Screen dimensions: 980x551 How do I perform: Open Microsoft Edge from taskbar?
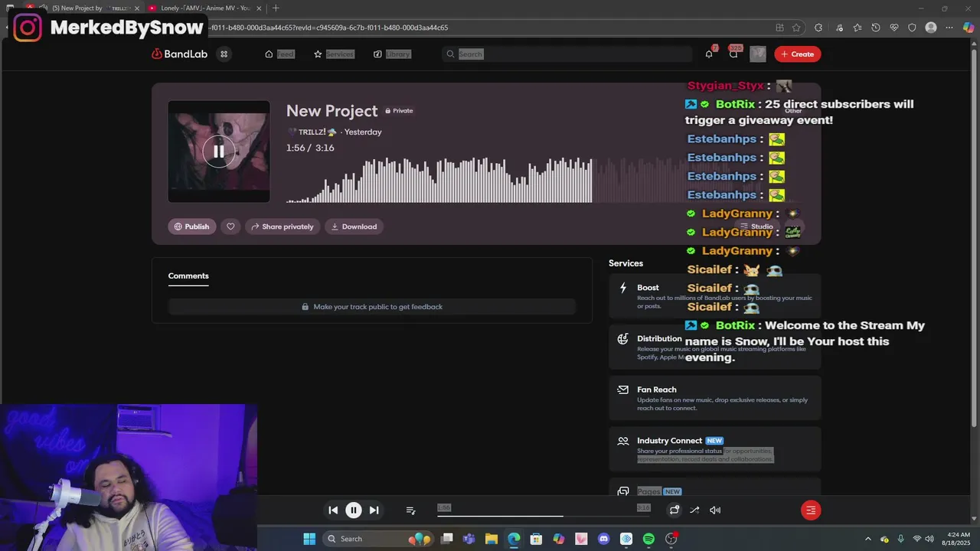point(514,539)
